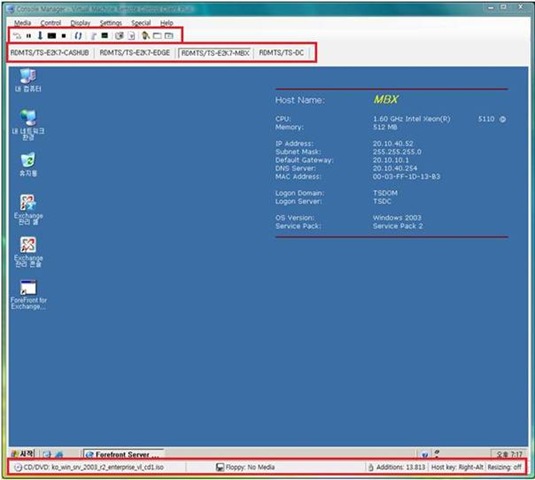535x480 pixels.
Task: Click the Internet Explorer quick launch icon
Action: tap(59, 454)
